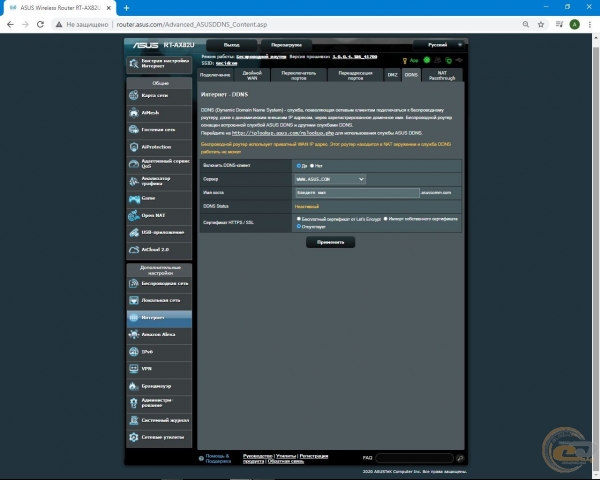Click the Применить apply button
The height and width of the screenshot is (480, 600).
pos(330,242)
